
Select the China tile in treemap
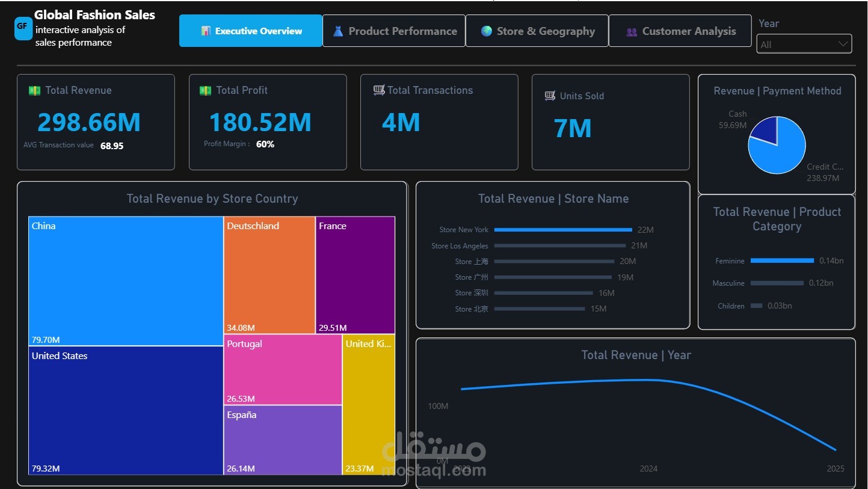126,281
